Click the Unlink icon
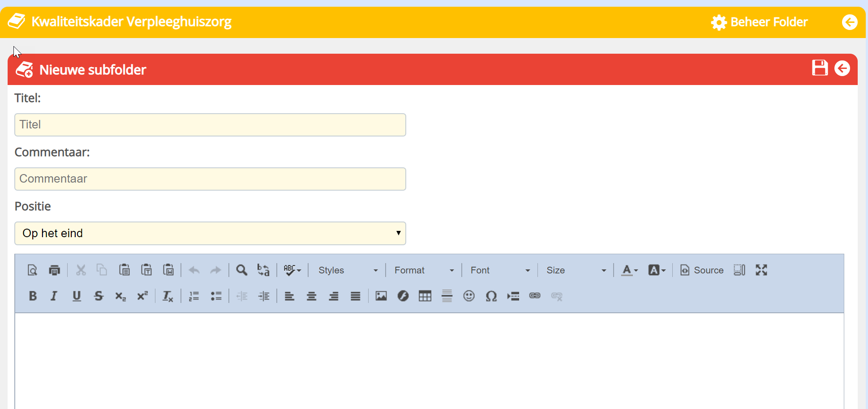The width and height of the screenshot is (868, 409). pos(557,296)
